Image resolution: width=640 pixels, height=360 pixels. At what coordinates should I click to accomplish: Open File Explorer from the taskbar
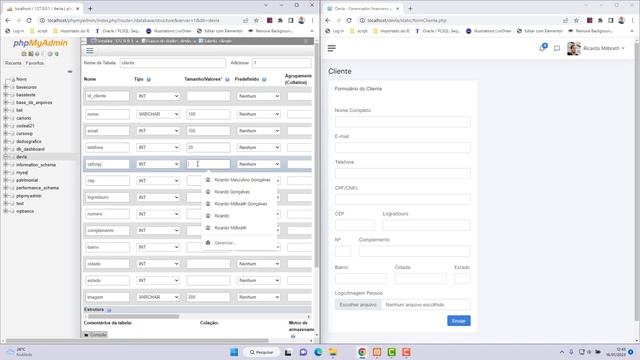pyautogui.click(x=333, y=352)
